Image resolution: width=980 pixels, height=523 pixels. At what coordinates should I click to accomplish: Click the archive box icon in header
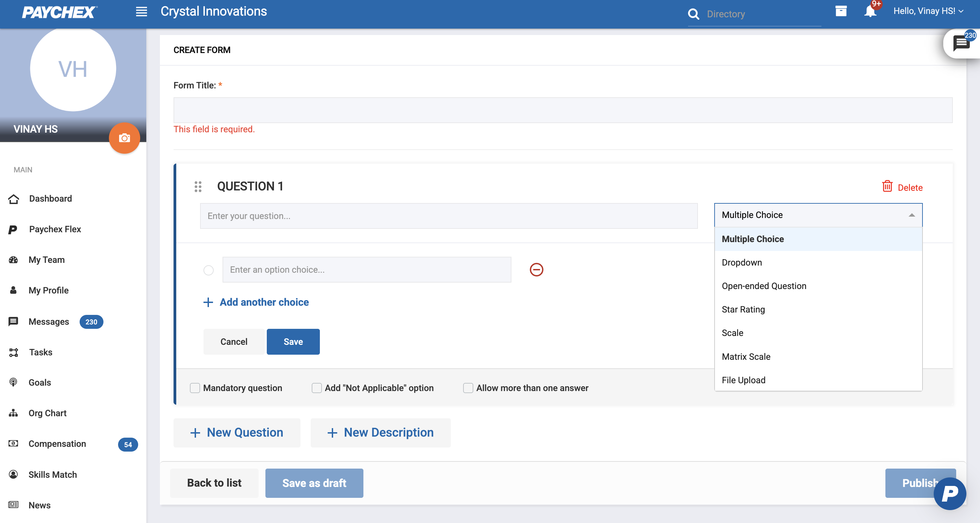pos(841,11)
